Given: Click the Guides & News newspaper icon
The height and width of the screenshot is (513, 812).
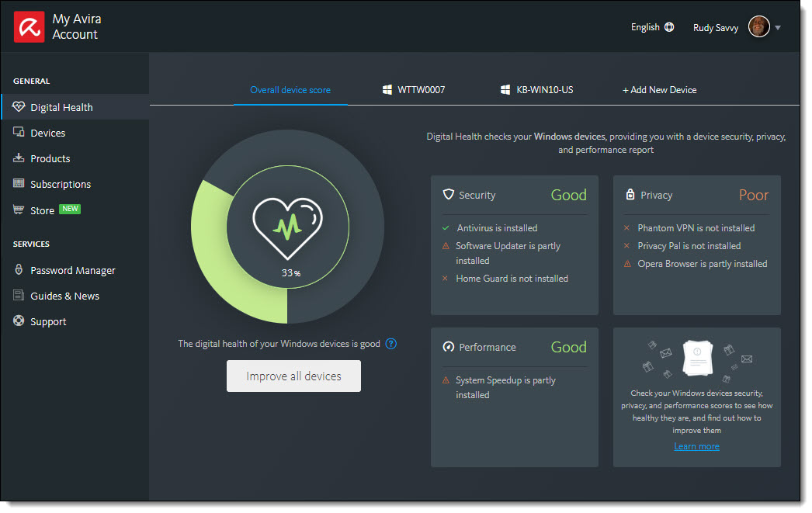Looking at the screenshot, I should [19, 295].
